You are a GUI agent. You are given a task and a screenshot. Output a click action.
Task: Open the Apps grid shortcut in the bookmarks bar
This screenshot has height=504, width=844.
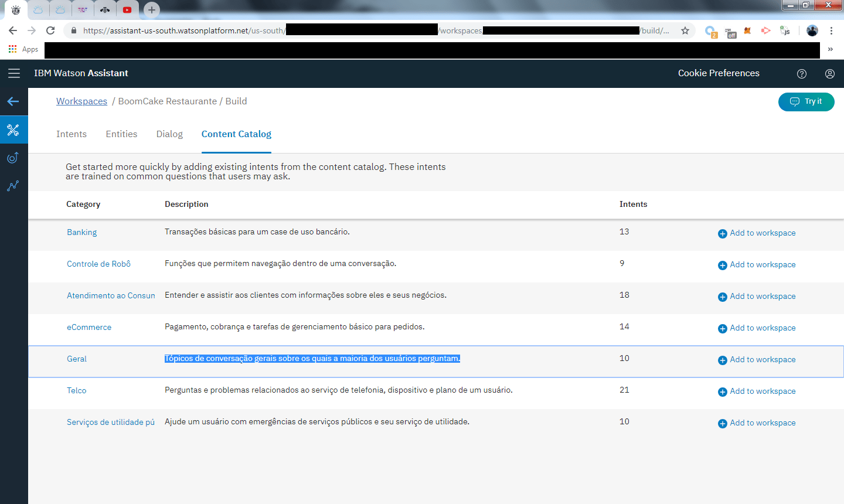23,49
